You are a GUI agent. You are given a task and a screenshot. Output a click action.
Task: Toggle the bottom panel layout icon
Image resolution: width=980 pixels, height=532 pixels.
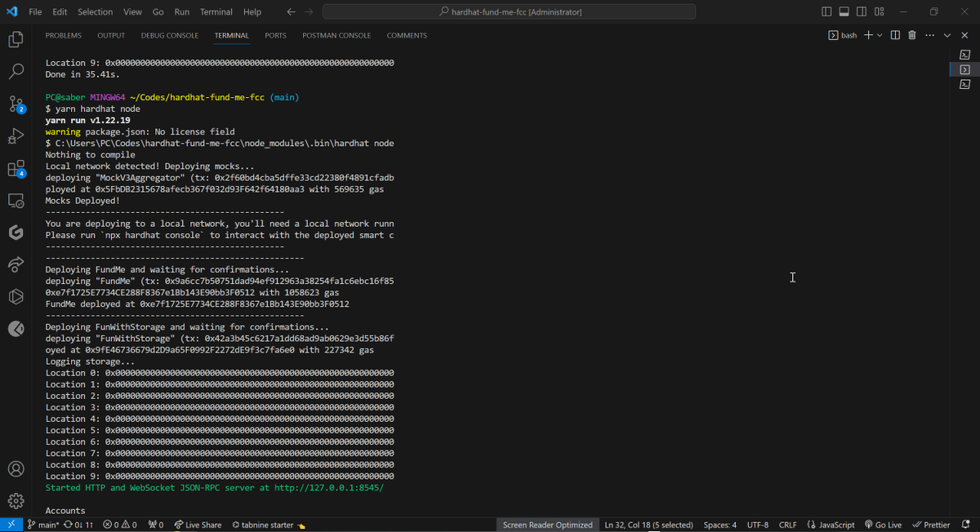coord(844,11)
